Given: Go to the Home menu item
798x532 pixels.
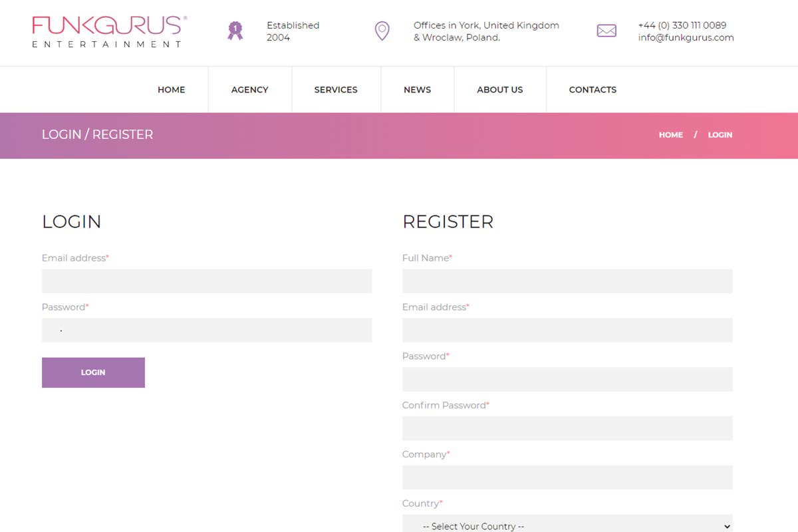Looking at the screenshot, I should [x=171, y=90].
